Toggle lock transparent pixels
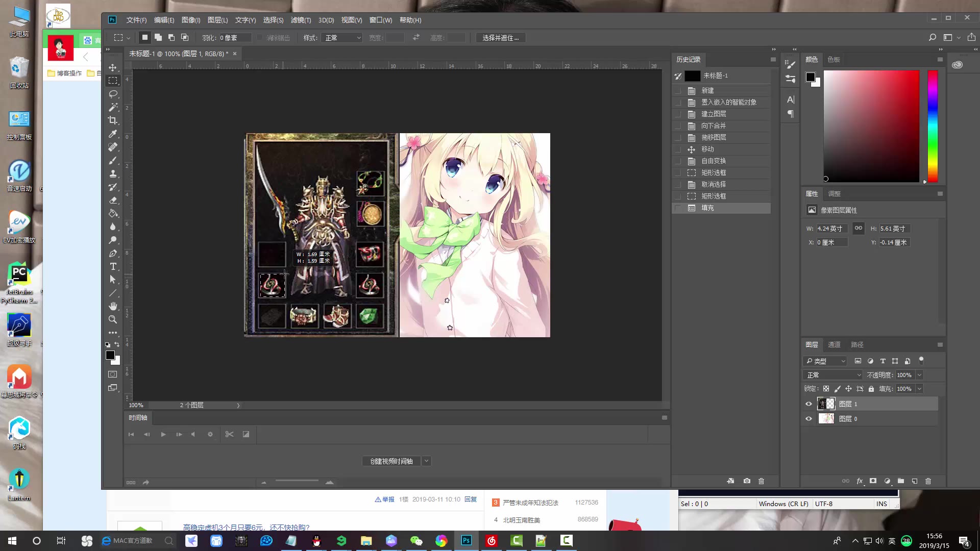 pos(826,389)
